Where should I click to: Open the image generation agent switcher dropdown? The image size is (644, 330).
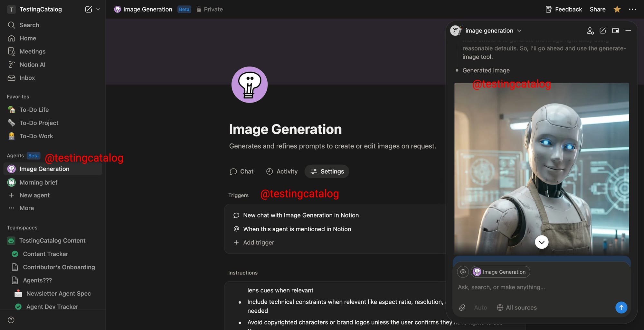tap(519, 31)
